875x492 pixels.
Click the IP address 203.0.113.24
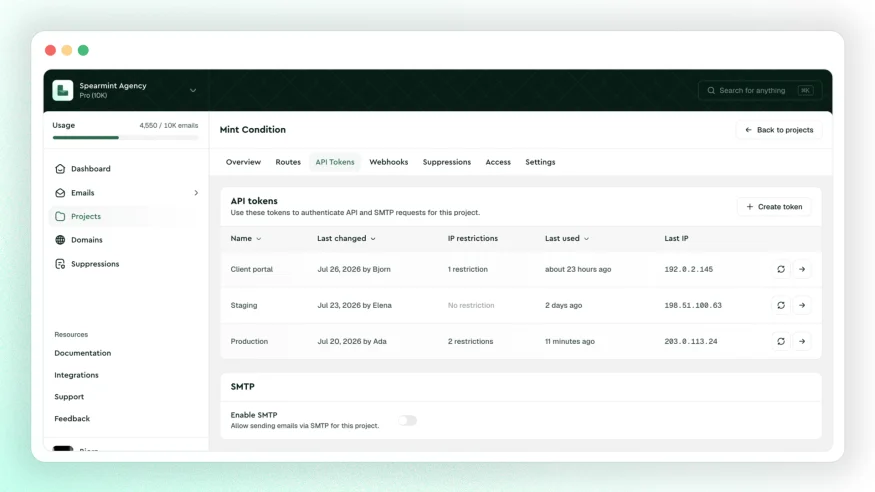tap(691, 341)
